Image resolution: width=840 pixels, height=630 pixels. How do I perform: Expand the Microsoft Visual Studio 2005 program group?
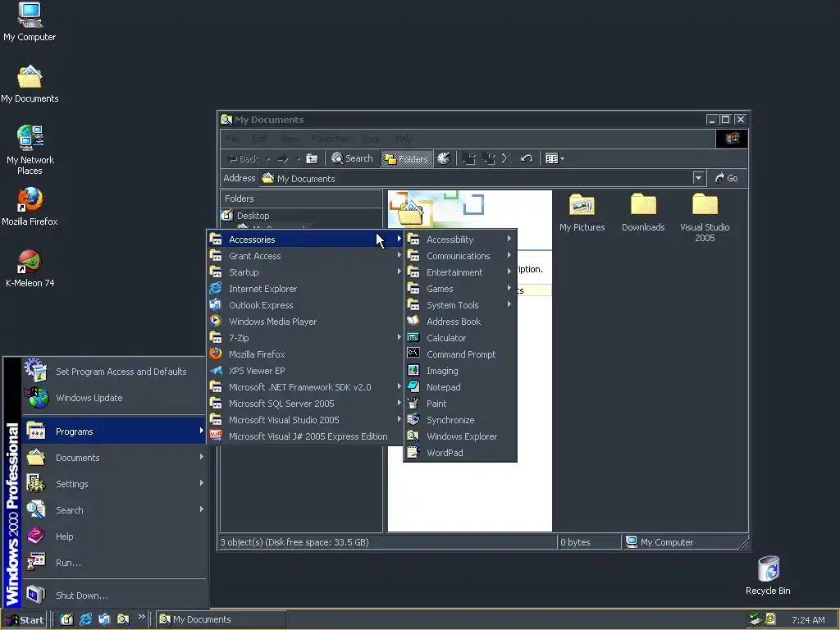click(x=305, y=420)
